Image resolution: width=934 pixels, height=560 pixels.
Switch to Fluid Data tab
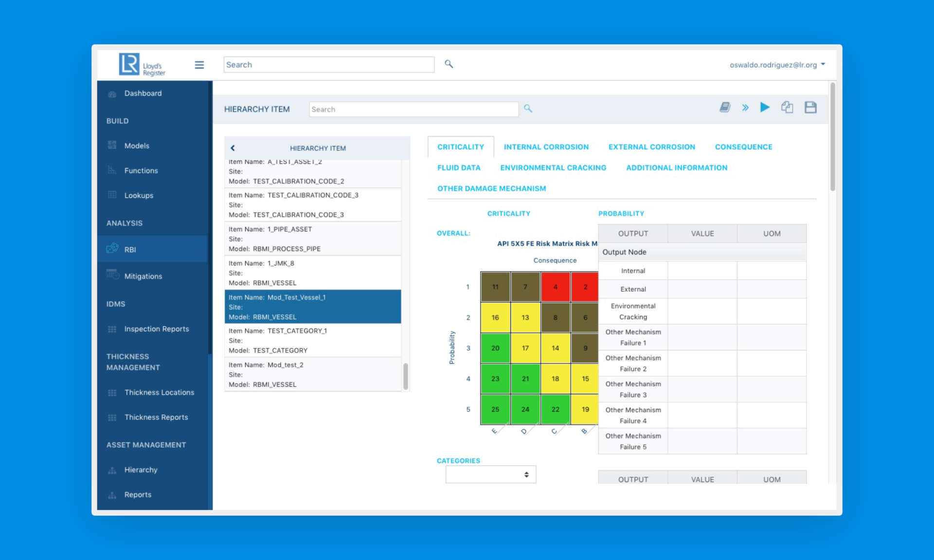(459, 168)
